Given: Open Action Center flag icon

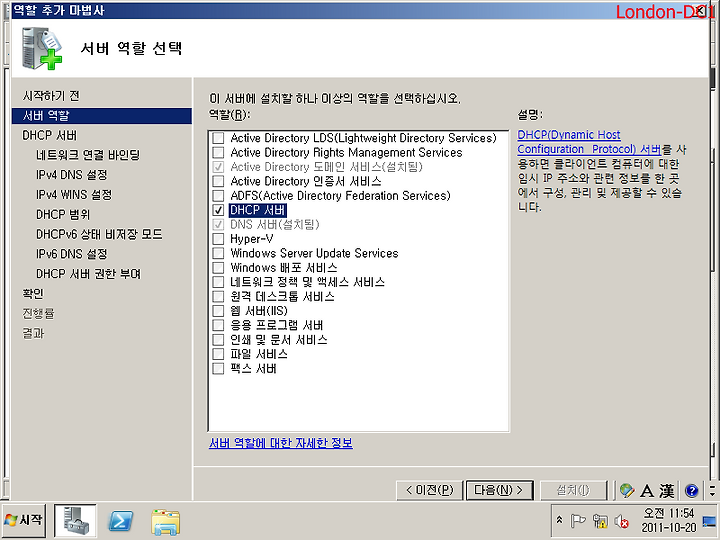Looking at the screenshot, I should 578,521.
